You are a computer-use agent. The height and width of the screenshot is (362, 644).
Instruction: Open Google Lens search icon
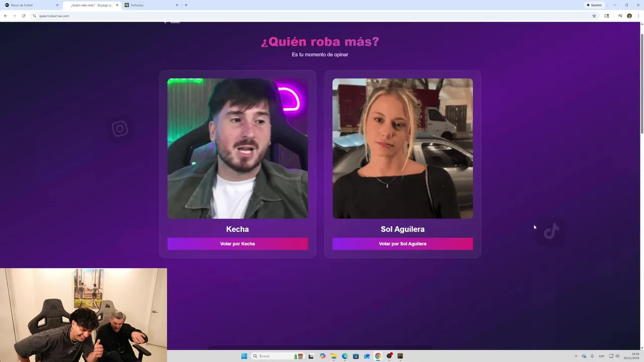tap(607, 16)
